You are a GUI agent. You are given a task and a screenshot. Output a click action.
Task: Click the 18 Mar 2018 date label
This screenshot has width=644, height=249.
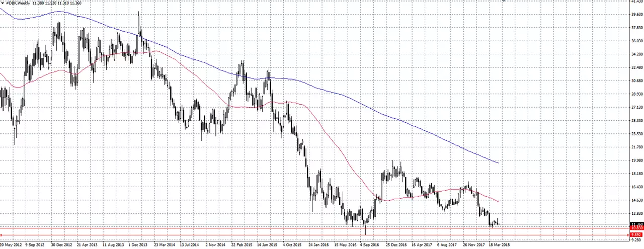(498, 245)
